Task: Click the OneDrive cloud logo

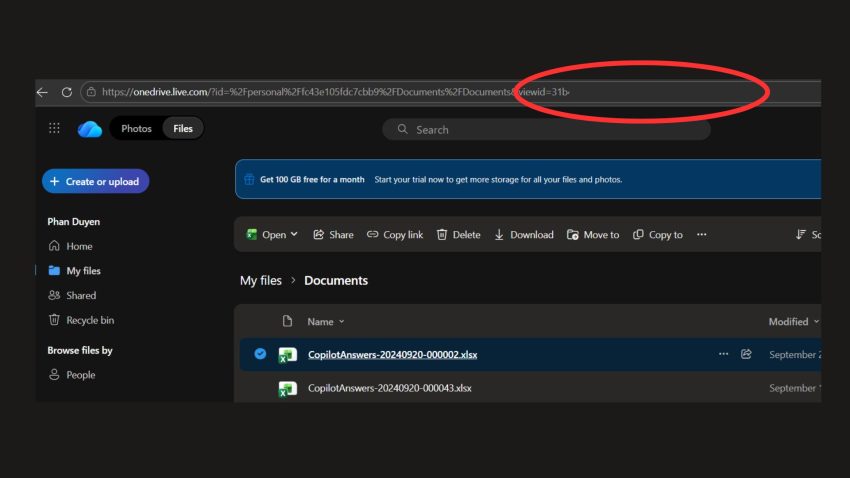Action: 89,129
